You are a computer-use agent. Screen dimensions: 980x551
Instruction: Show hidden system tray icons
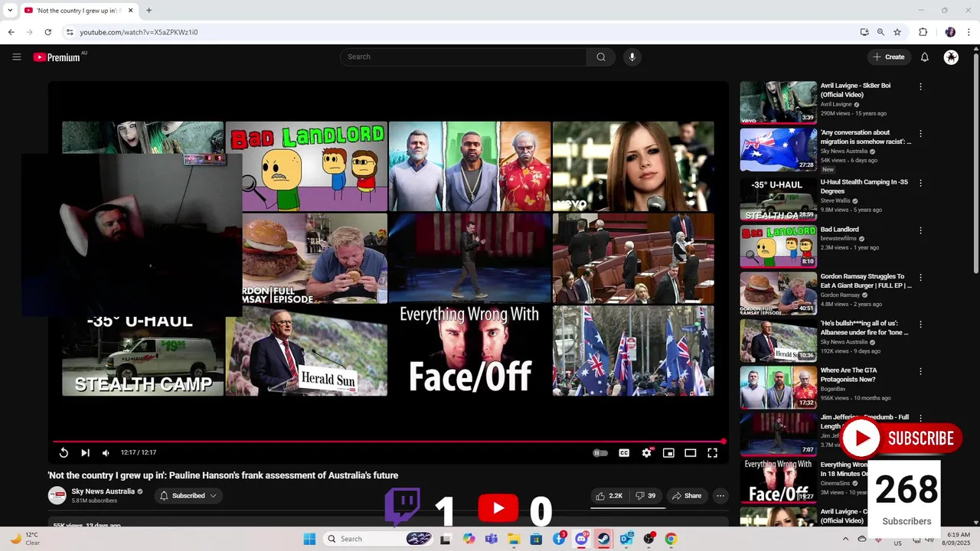[x=845, y=539]
